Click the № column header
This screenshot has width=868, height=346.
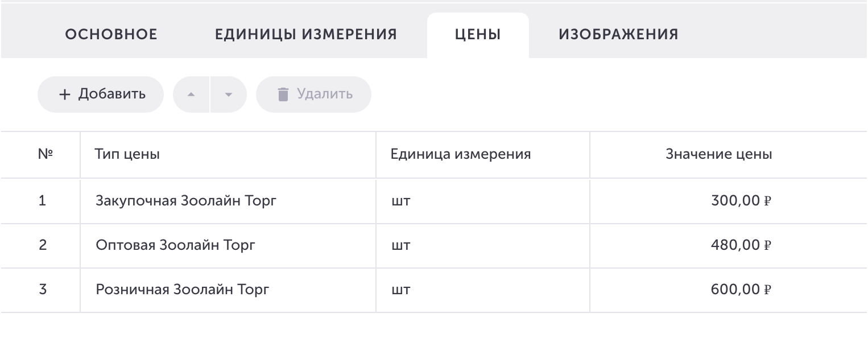pyautogui.click(x=46, y=154)
